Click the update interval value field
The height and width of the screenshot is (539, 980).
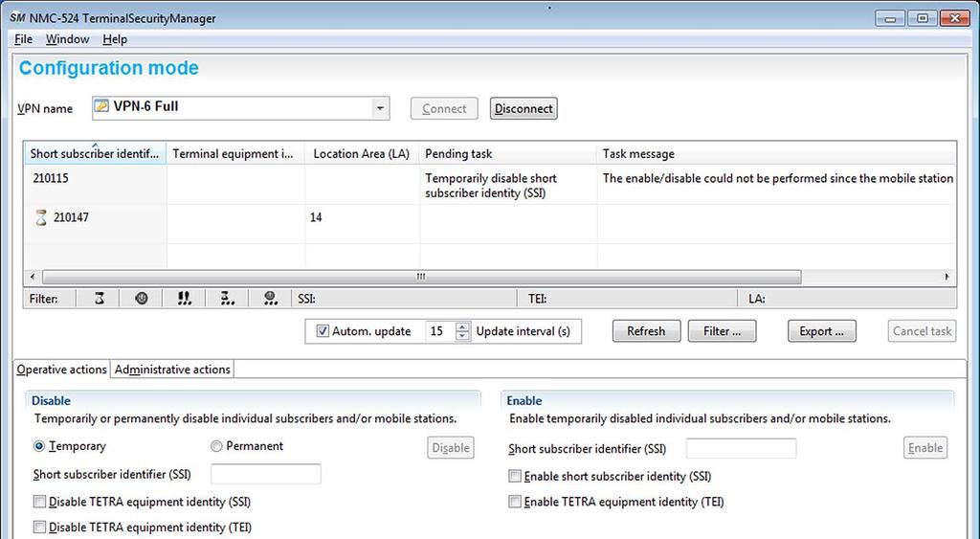[x=440, y=331]
